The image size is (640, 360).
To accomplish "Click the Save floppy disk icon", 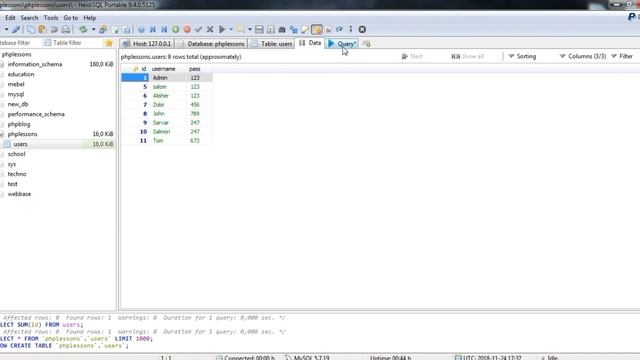I will [259, 29].
